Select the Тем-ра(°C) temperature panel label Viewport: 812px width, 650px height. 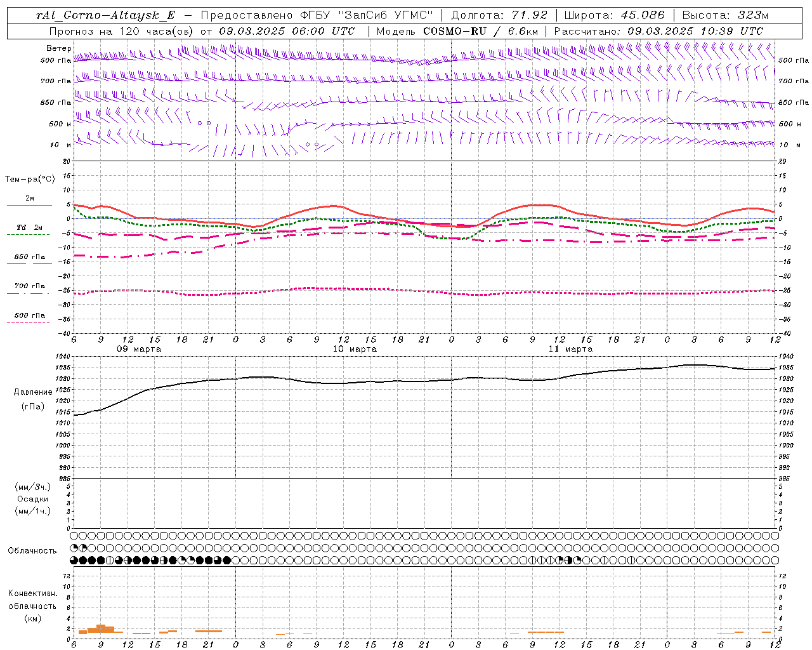[30, 180]
